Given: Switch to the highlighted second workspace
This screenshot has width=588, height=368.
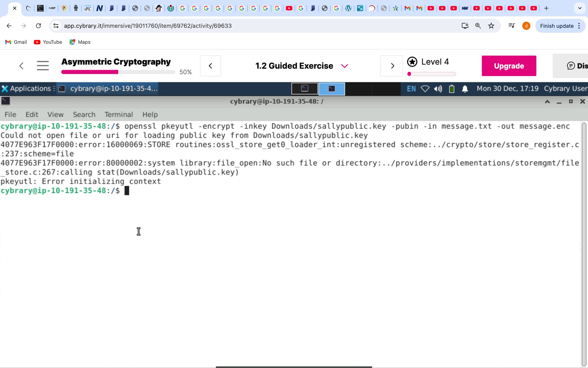Looking at the screenshot, I should 332,89.
